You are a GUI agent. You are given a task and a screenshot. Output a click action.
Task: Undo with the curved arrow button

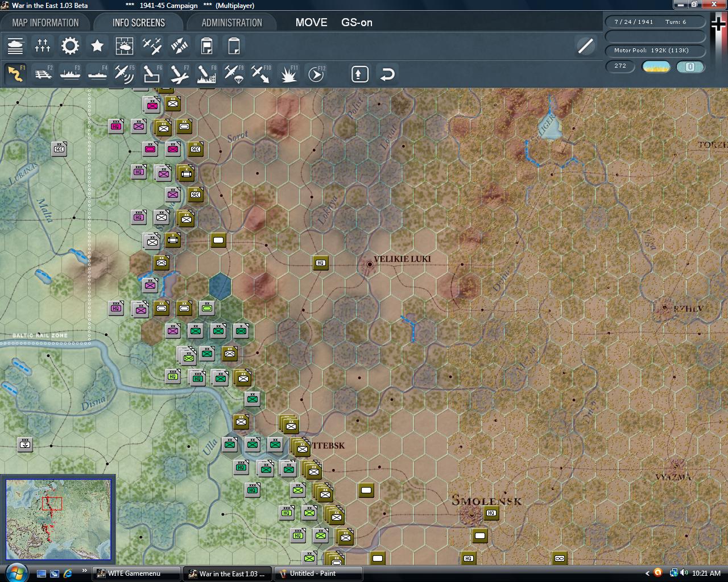pyautogui.click(x=387, y=73)
